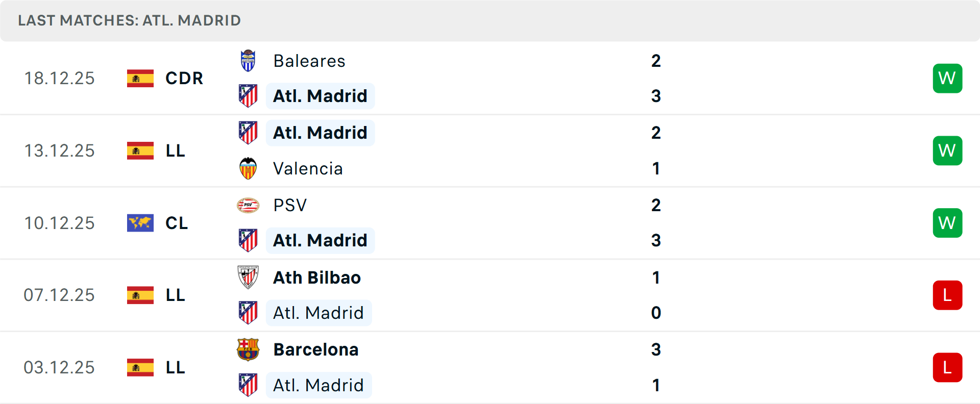The height and width of the screenshot is (404, 980).
Task: Open the Baleares team link
Action: tap(309, 61)
